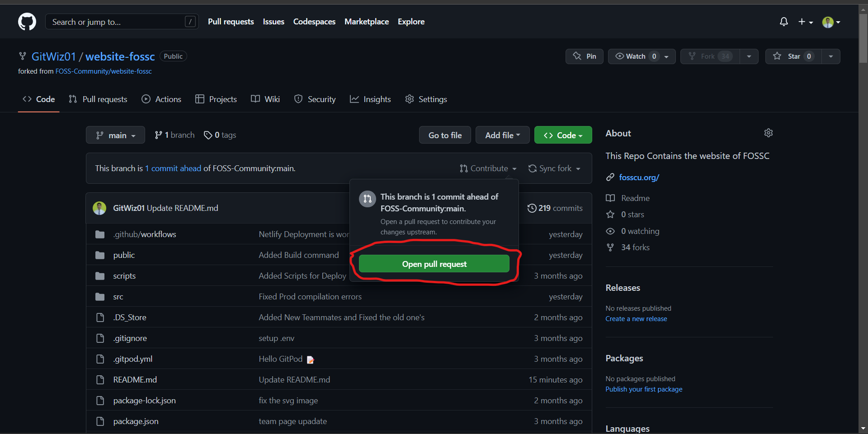The image size is (868, 434).
Task: Switch to the Wiki tab
Action: [x=265, y=99]
